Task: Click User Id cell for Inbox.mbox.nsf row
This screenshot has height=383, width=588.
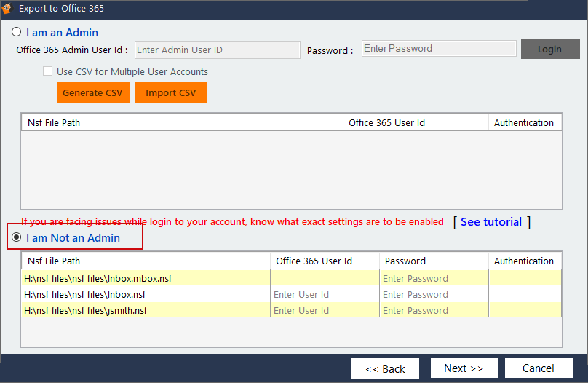Action: pyautogui.click(x=325, y=277)
